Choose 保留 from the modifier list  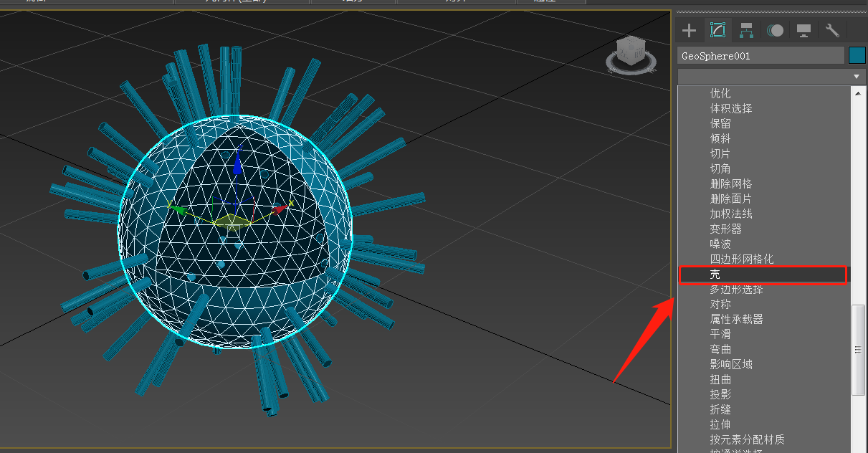coord(720,123)
